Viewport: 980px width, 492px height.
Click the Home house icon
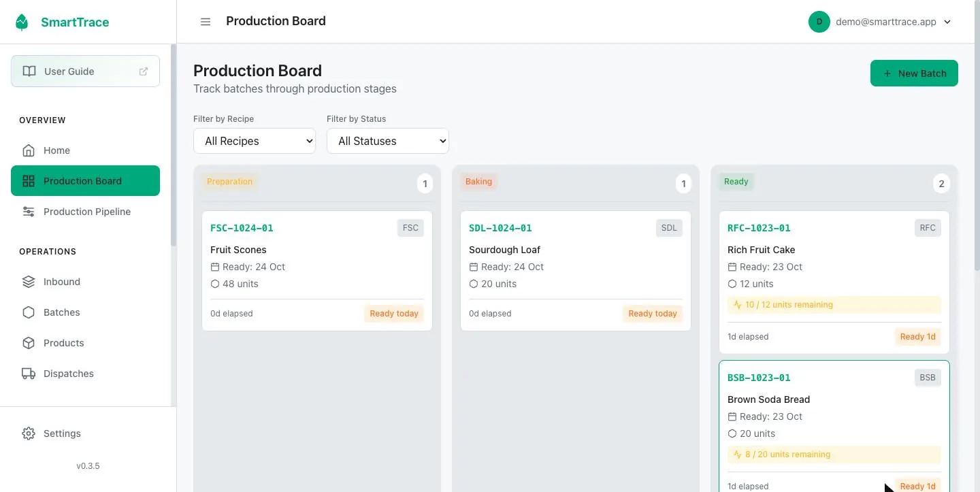click(x=29, y=150)
